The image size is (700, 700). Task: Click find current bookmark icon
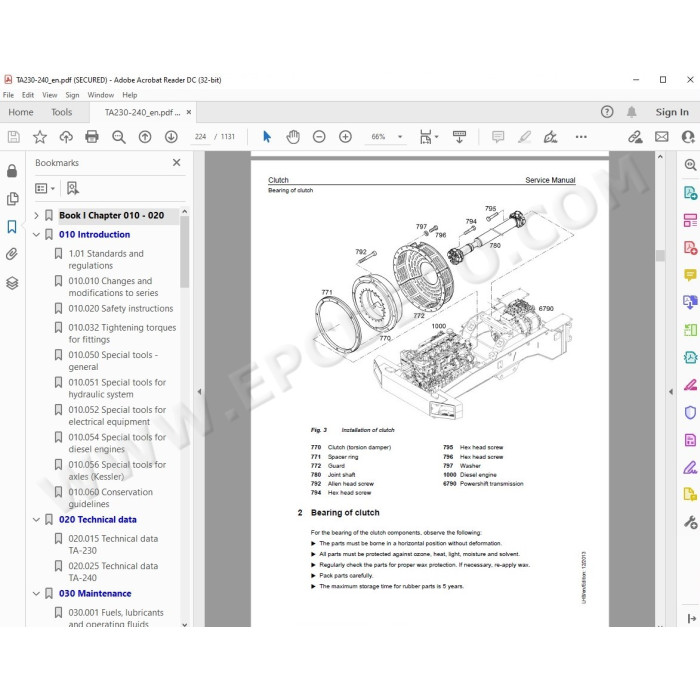pos(72,188)
